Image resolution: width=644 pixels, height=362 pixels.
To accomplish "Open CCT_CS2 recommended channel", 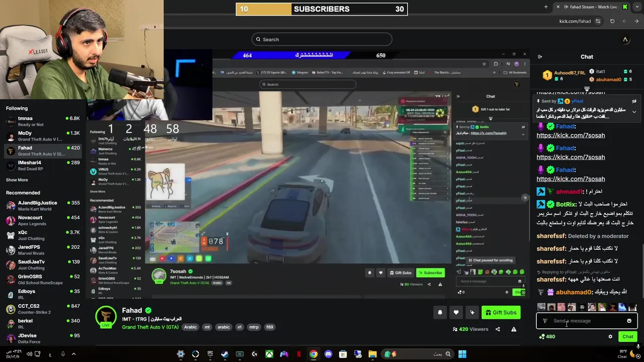I will click(x=43, y=309).
